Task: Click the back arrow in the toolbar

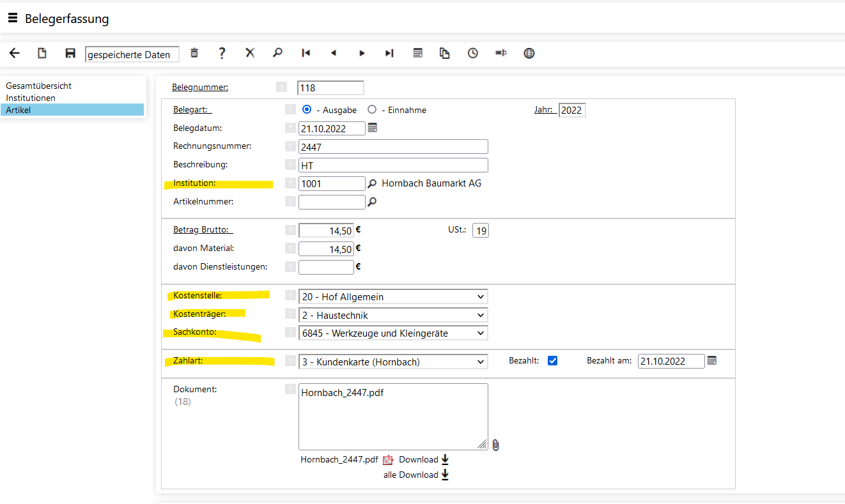Action: 14,54
